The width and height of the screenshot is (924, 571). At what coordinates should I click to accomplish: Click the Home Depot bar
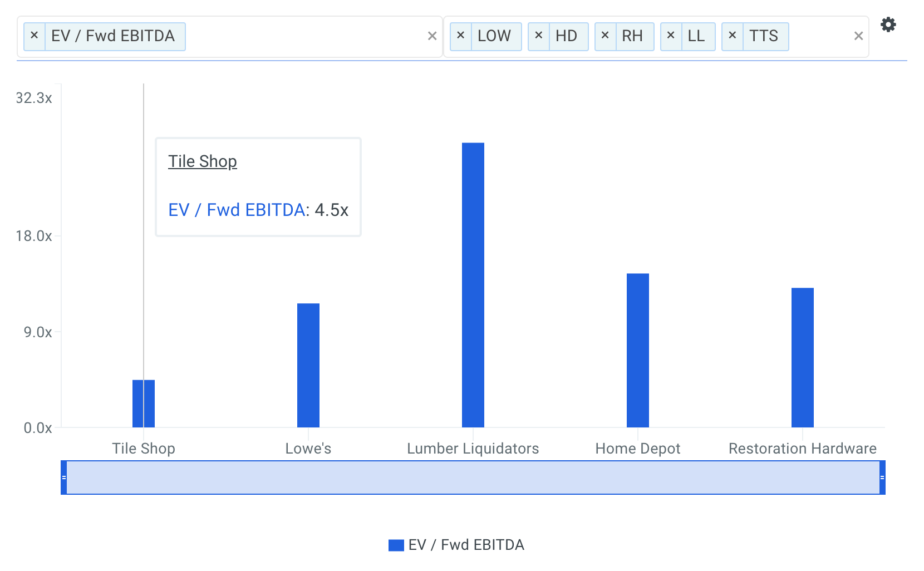coord(638,351)
